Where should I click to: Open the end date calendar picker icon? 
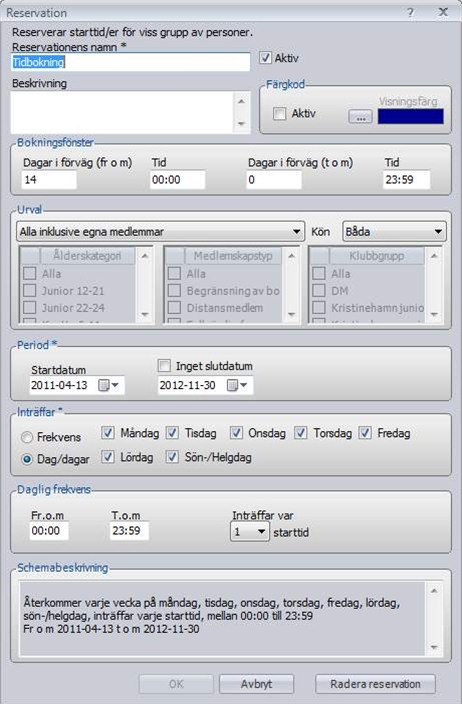237,385
